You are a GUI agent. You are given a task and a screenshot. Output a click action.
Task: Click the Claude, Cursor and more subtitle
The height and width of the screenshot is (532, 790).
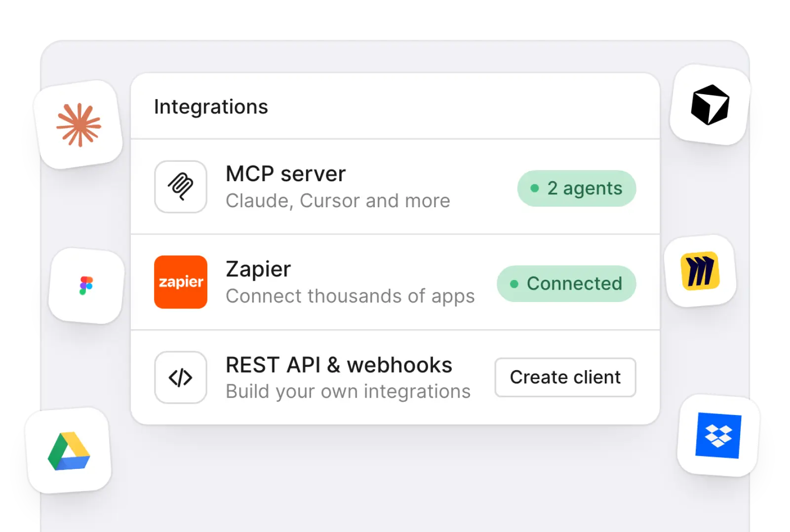pyautogui.click(x=338, y=201)
